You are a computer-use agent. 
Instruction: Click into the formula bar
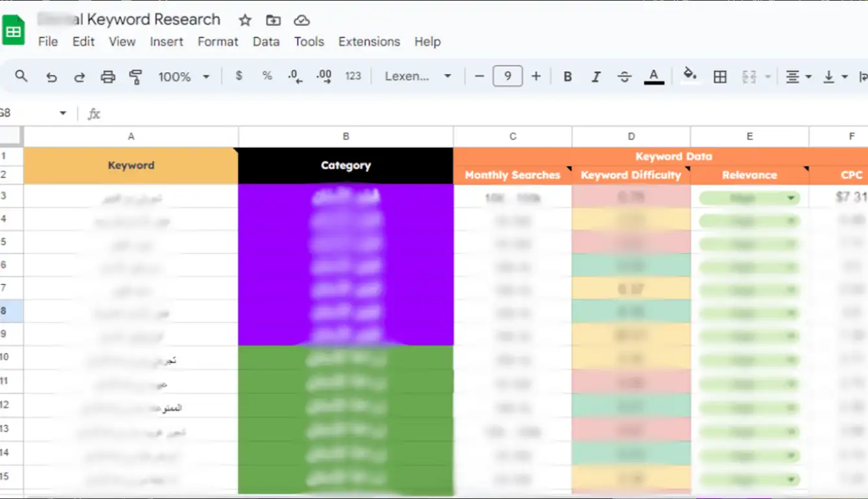click(486, 114)
